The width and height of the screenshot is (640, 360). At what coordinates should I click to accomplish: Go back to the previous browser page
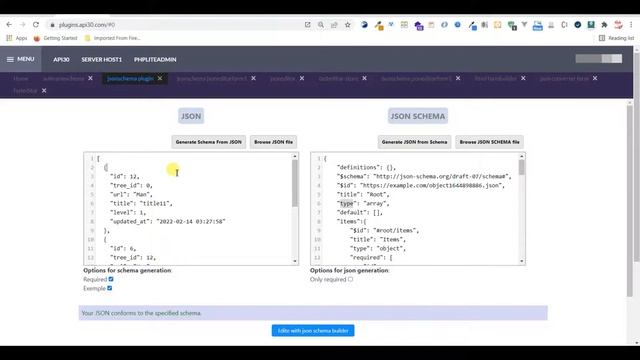[x=9, y=25]
